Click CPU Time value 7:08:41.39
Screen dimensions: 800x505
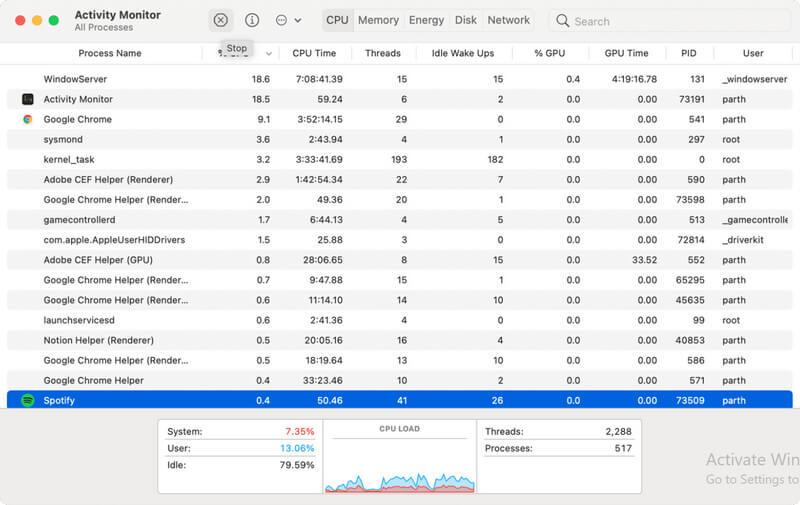coord(319,79)
